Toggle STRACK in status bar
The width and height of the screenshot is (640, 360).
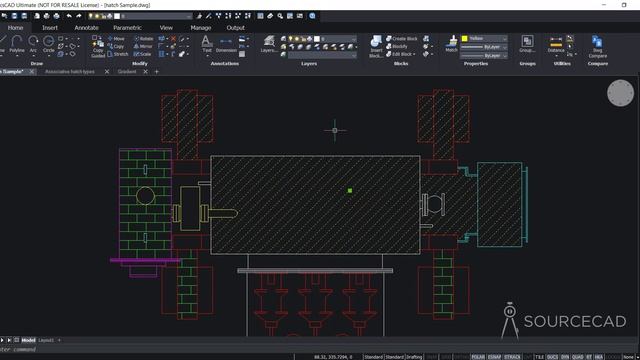(512, 357)
